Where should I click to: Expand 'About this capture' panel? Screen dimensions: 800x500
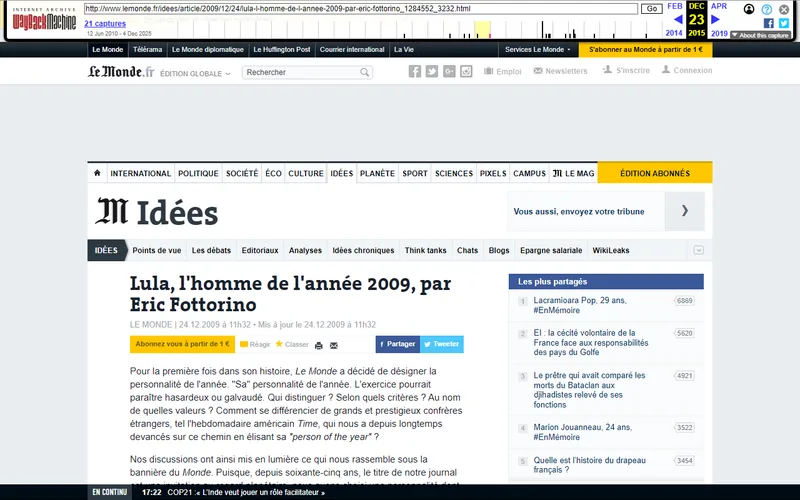(x=760, y=35)
